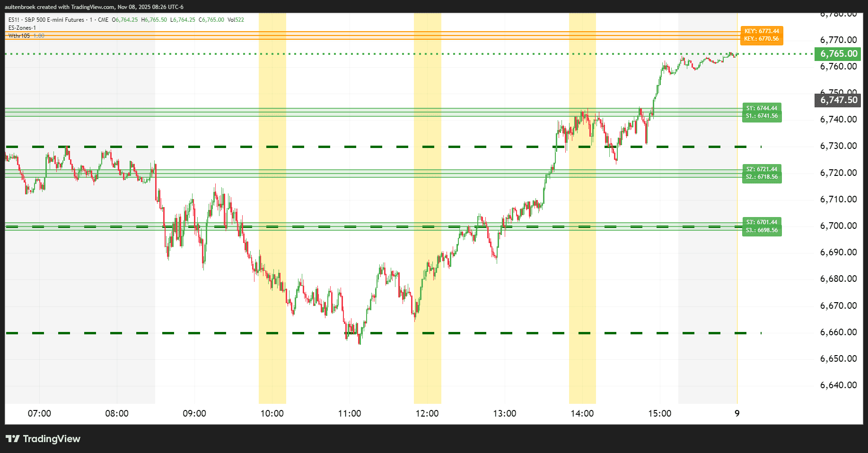The image size is (868, 453).
Task: Click the S3. 6698.56 zone label
Action: 762,230
